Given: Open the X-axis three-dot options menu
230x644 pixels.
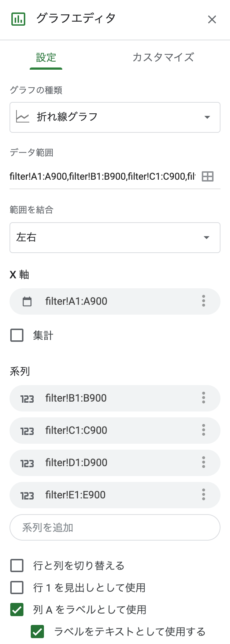Looking at the screenshot, I should point(203,301).
